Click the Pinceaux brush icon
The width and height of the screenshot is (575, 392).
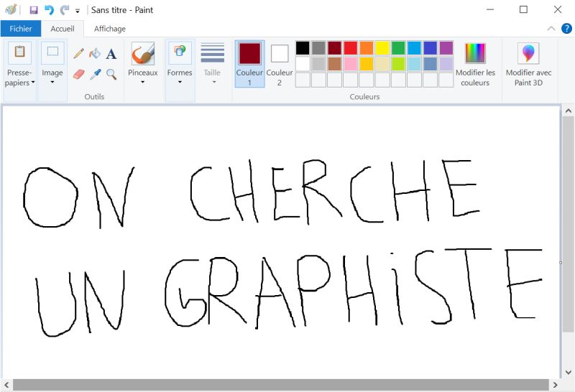[142, 54]
